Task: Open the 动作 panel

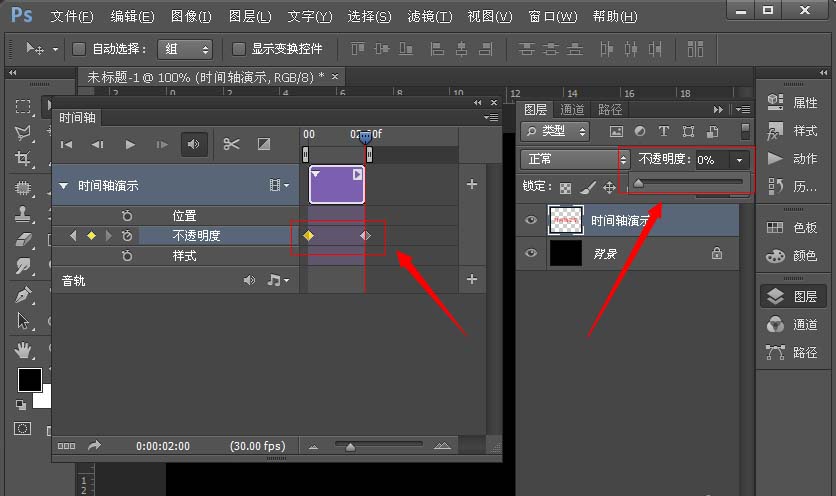Action: (793, 158)
